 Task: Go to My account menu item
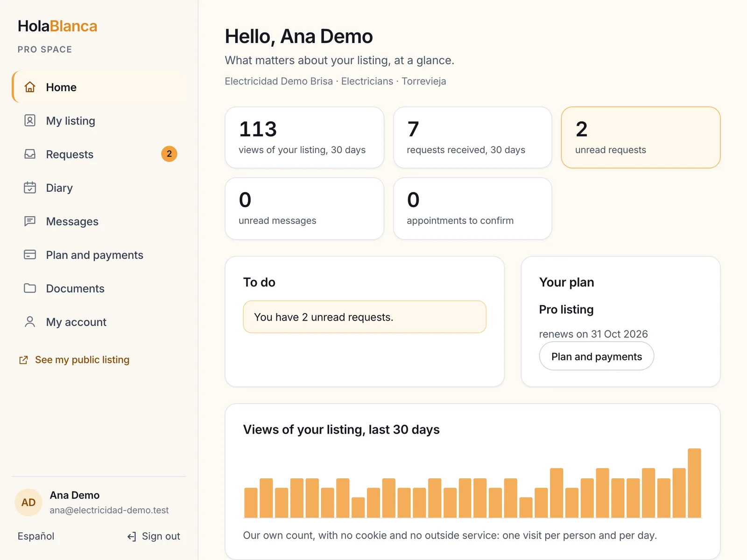99,322
